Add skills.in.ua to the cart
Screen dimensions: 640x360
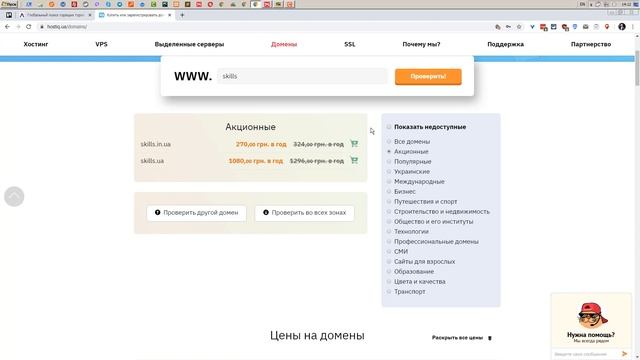coord(354,144)
